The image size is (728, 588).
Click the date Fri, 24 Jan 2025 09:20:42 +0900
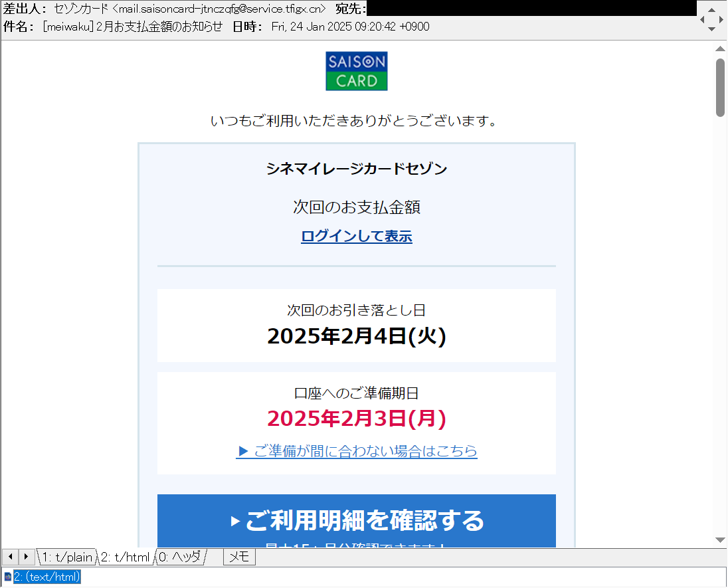click(351, 27)
